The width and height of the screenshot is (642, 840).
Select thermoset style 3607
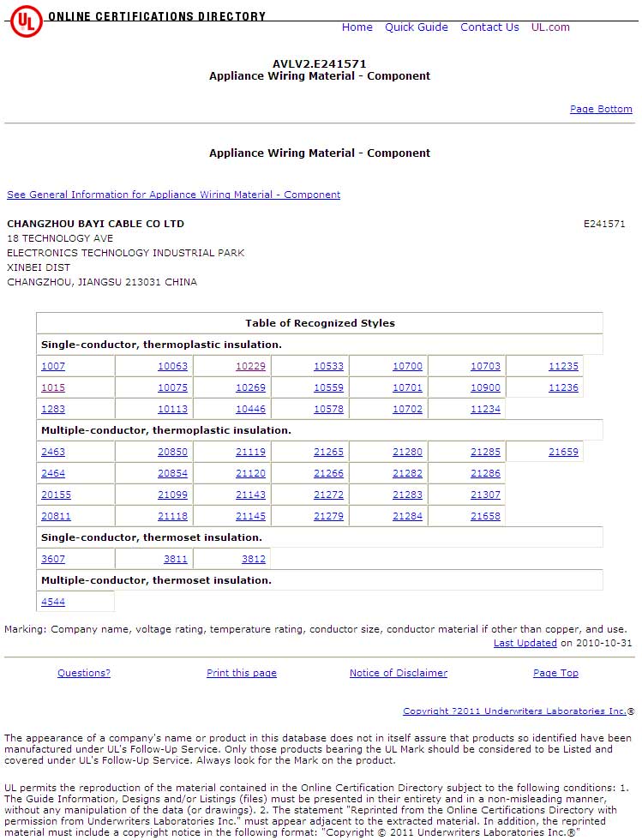(53, 559)
